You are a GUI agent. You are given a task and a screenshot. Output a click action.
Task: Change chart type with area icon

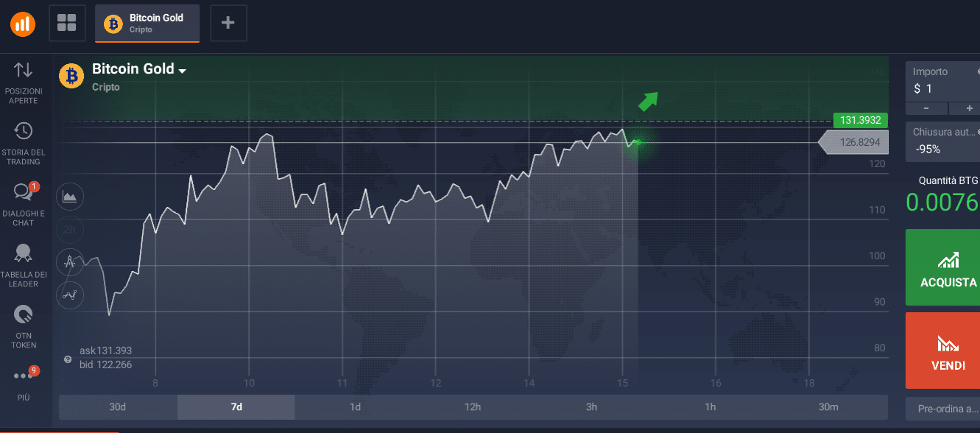point(70,197)
